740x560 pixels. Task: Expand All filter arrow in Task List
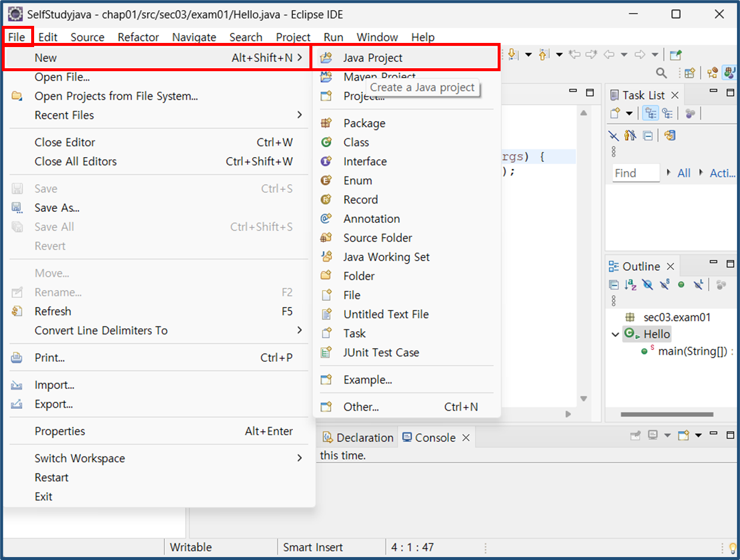pyautogui.click(x=669, y=172)
